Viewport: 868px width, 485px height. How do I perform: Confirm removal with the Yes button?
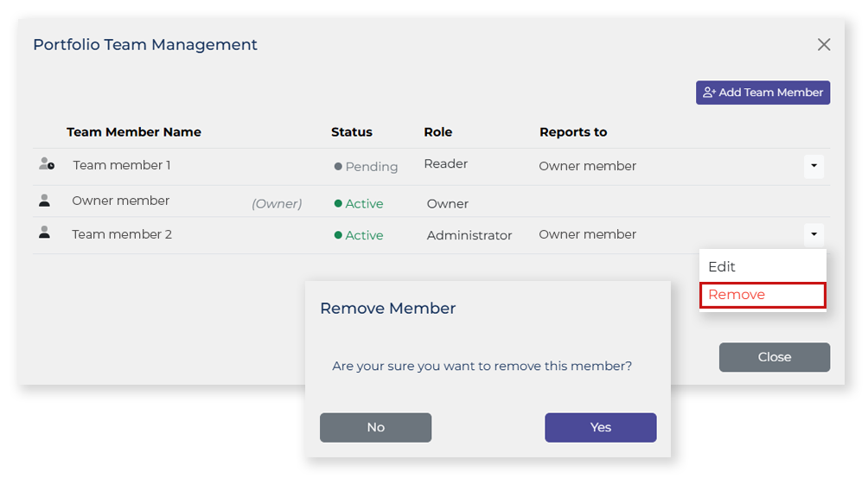[600, 427]
